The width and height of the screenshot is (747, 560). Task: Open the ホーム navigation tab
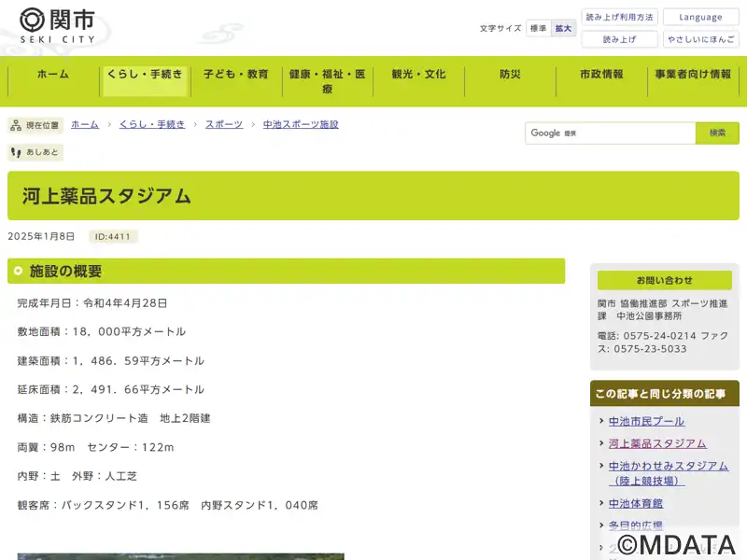52,75
